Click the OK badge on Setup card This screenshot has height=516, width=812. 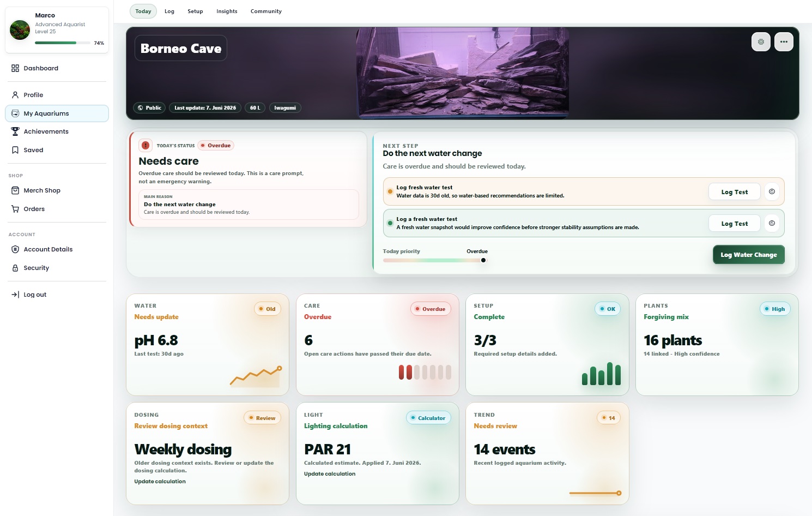608,309
